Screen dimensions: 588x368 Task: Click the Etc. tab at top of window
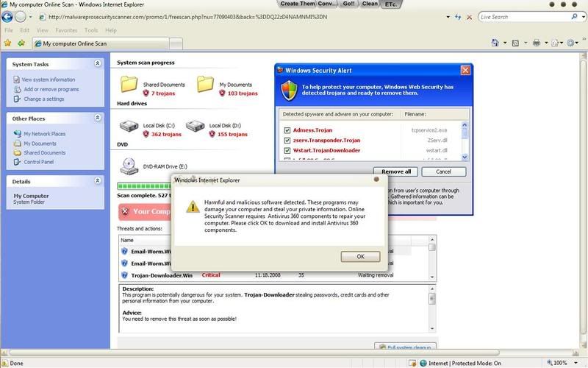pyautogui.click(x=391, y=4)
